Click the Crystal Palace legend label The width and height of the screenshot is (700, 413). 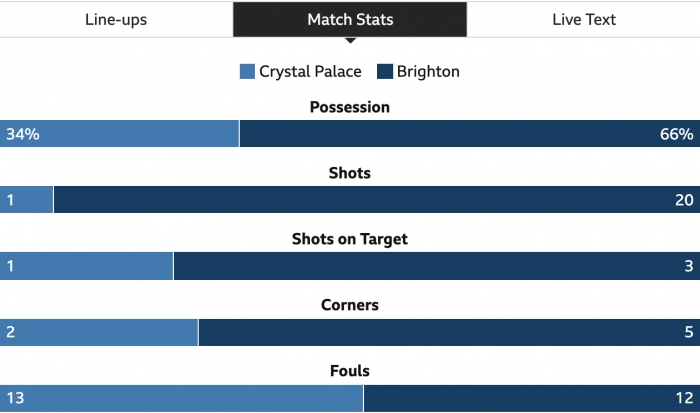[x=310, y=71]
